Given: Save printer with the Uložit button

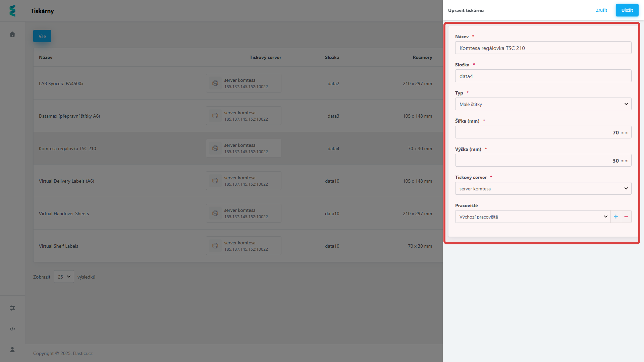Looking at the screenshot, I should [627, 10].
